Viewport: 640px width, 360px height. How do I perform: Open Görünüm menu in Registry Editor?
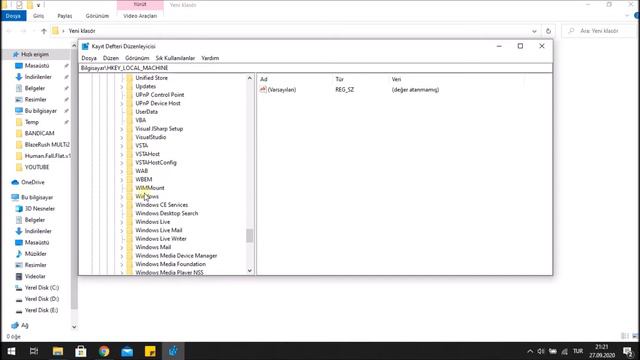point(137,58)
